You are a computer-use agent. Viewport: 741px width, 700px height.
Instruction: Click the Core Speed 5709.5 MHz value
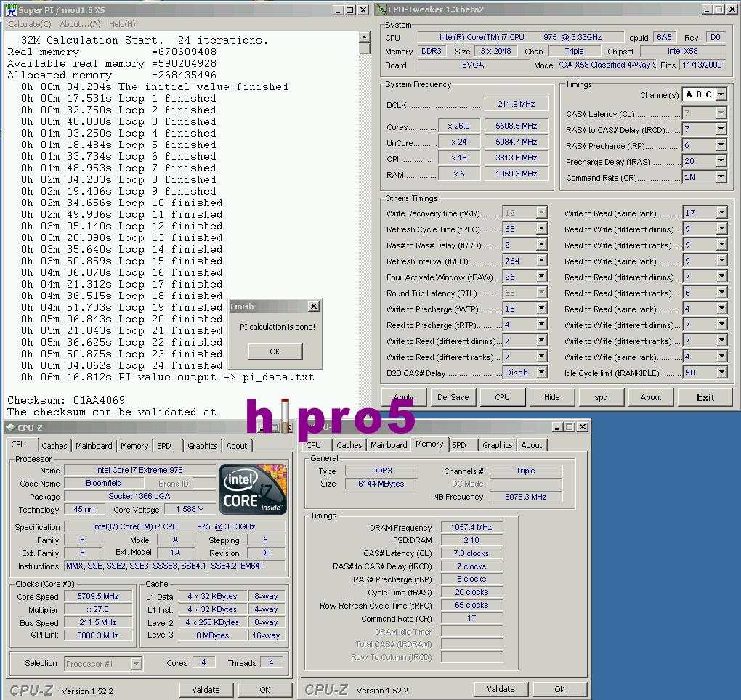coord(98,597)
